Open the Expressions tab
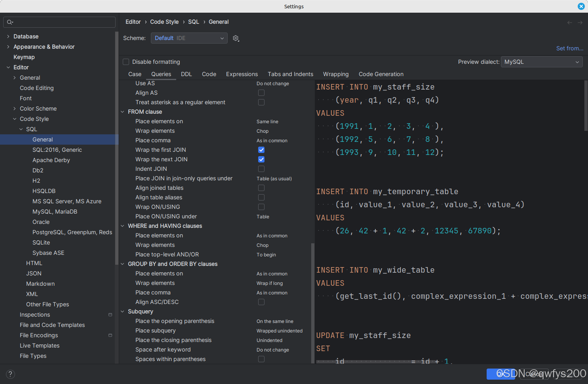588x384 pixels. [242, 74]
